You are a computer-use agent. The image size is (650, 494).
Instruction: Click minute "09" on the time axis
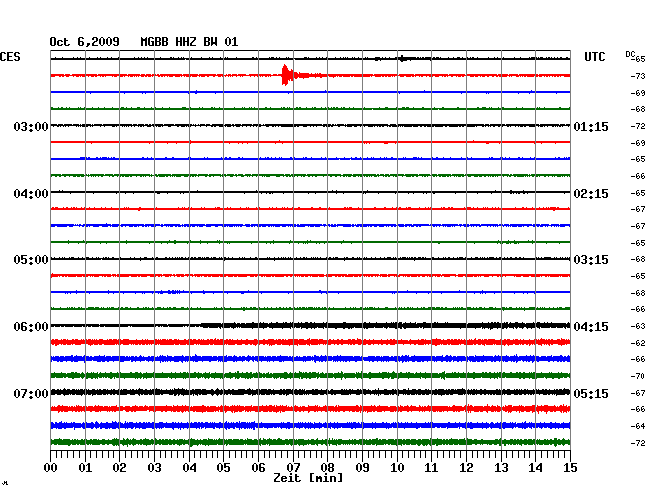pyautogui.click(x=362, y=468)
